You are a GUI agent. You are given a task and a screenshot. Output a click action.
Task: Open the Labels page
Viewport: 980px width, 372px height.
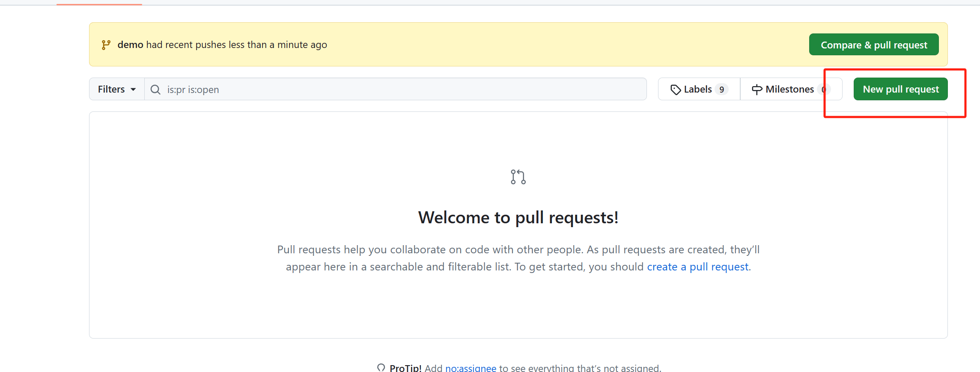click(697, 89)
